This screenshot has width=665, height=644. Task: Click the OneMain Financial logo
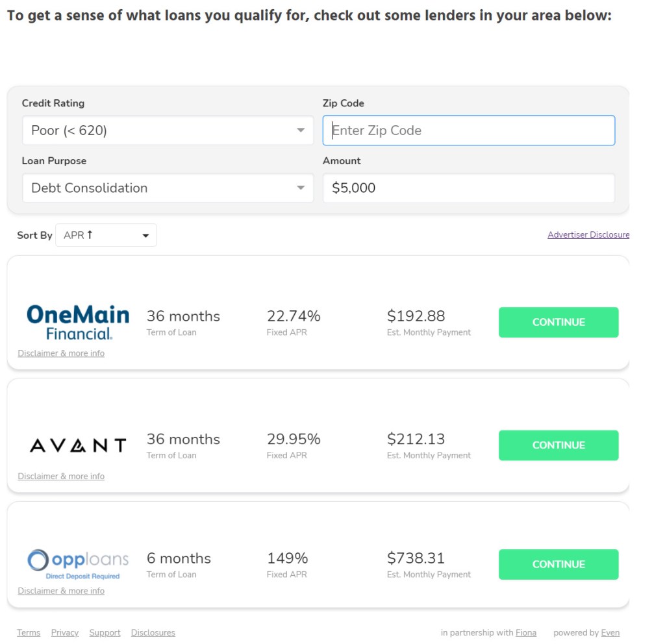pyautogui.click(x=78, y=323)
